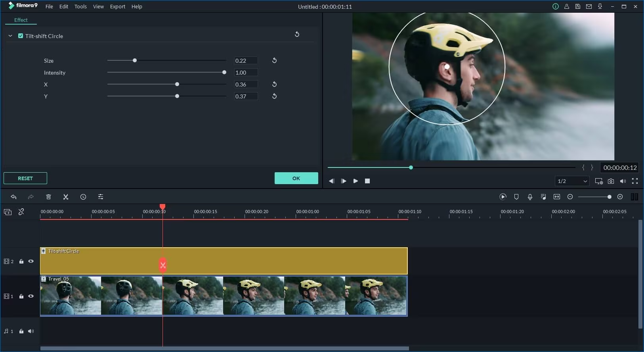
Task: Adjust preview volume speaker icon
Action: coord(623,181)
